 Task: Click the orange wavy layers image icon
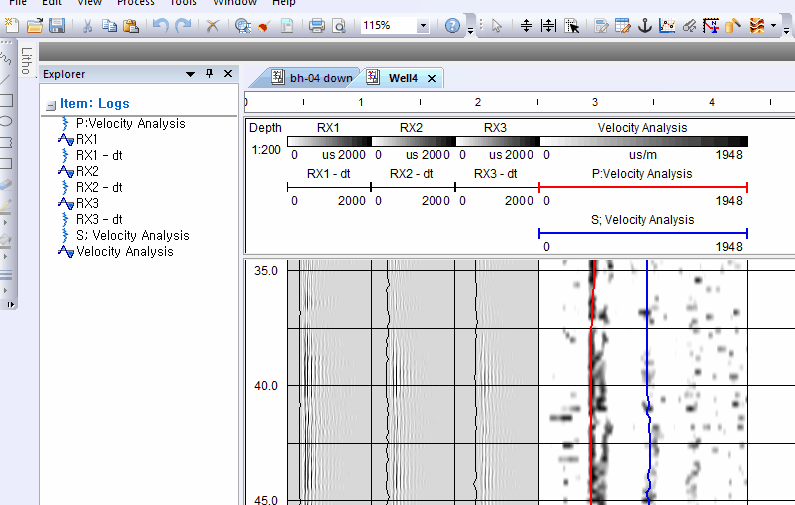pyautogui.click(x=756, y=25)
